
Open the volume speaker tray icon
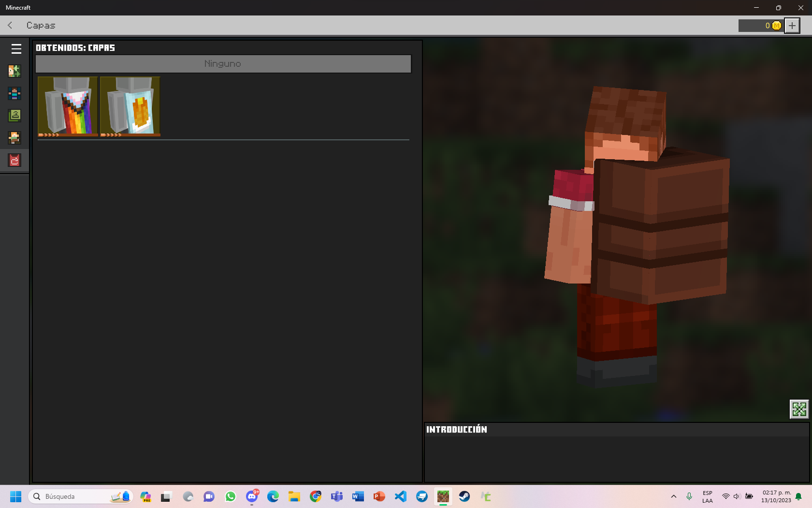tap(737, 496)
